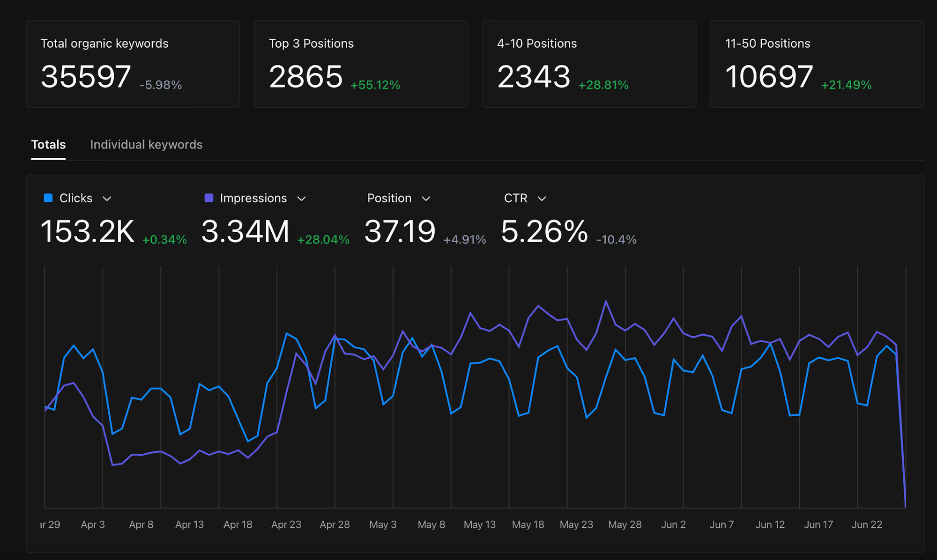This screenshot has height=560, width=937.
Task: Open the Position metric dropdown
Action: pos(426,199)
